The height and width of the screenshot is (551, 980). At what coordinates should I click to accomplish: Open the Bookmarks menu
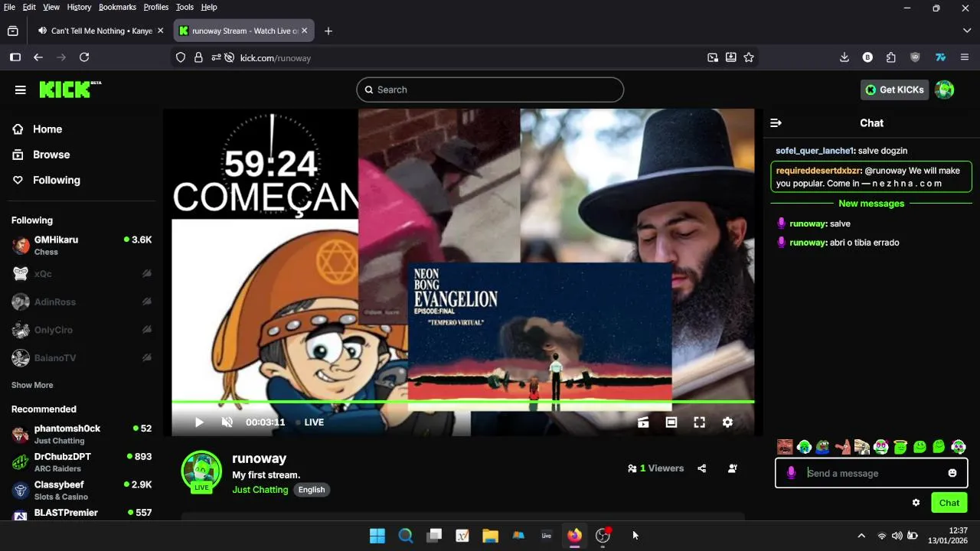[x=117, y=7]
